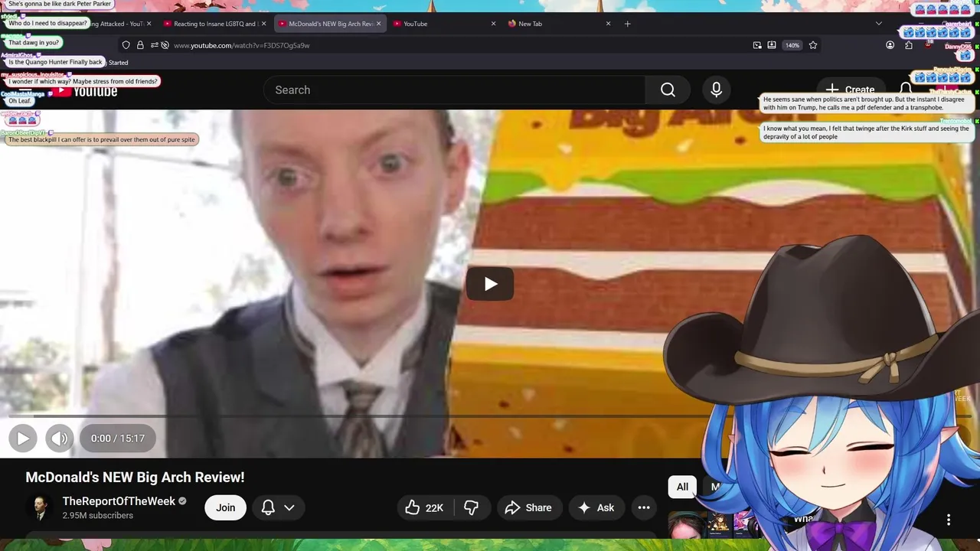Close the New Tab browser tab
Image resolution: width=980 pixels, height=551 pixels.
(609, 24)
